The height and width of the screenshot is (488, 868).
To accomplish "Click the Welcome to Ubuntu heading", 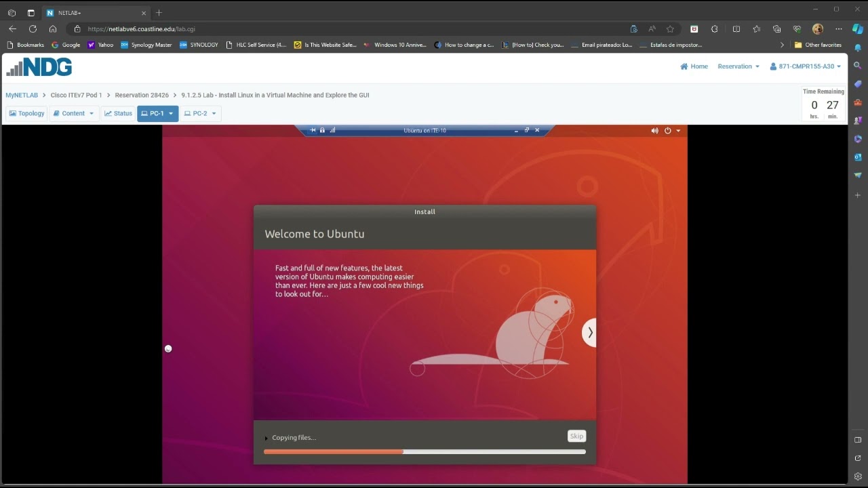I will coord(315,234).
